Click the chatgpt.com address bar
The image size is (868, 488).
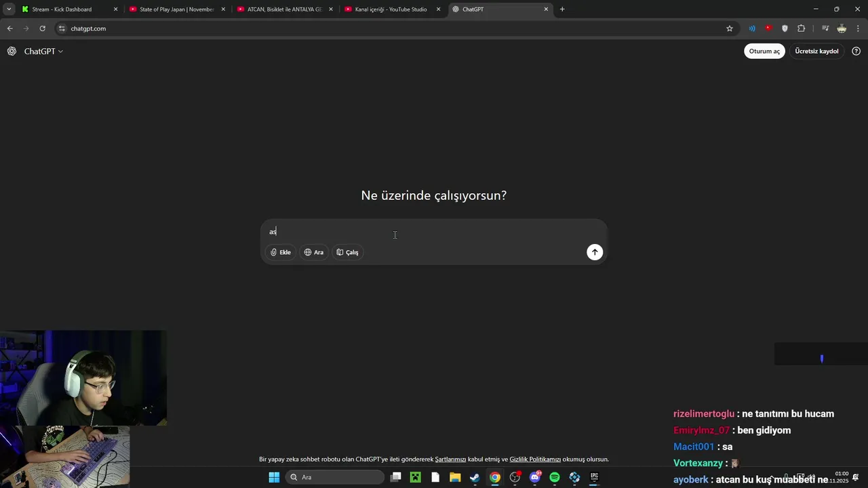[x=393, y=28]
